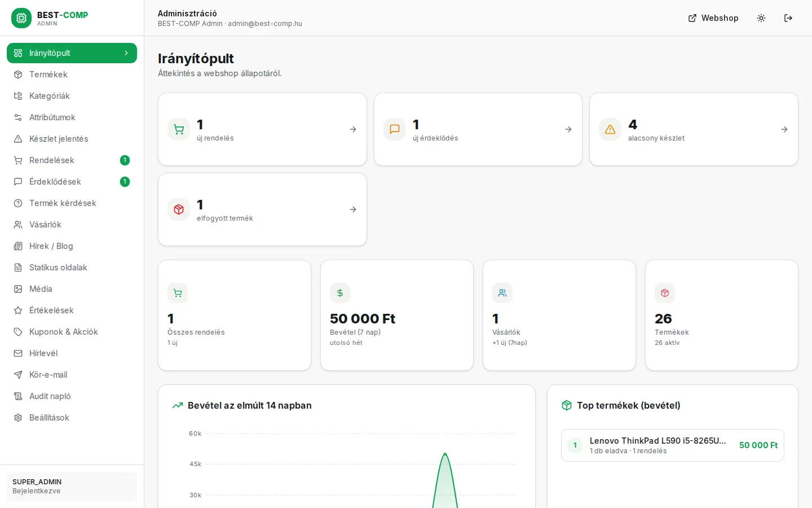Open Lenovo ThinkPad L590 top product row
812x508 pixels.
click(x=673, y=445)
